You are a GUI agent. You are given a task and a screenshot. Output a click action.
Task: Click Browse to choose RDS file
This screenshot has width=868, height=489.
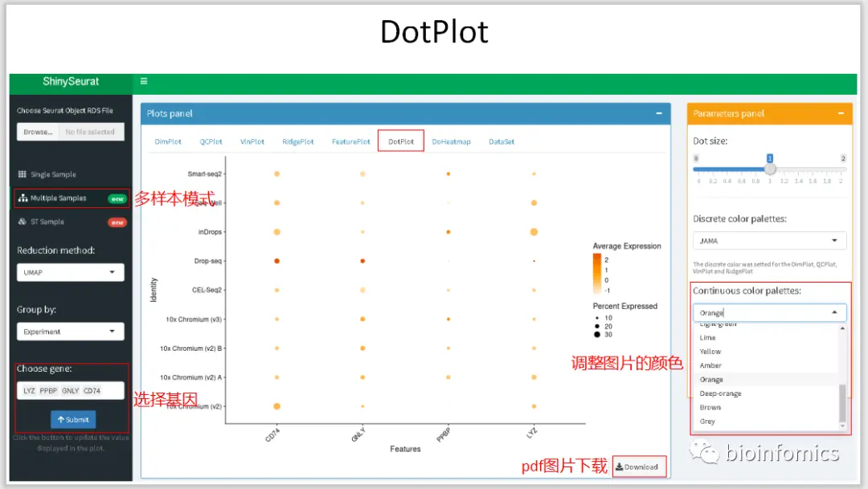click(38, 132)
